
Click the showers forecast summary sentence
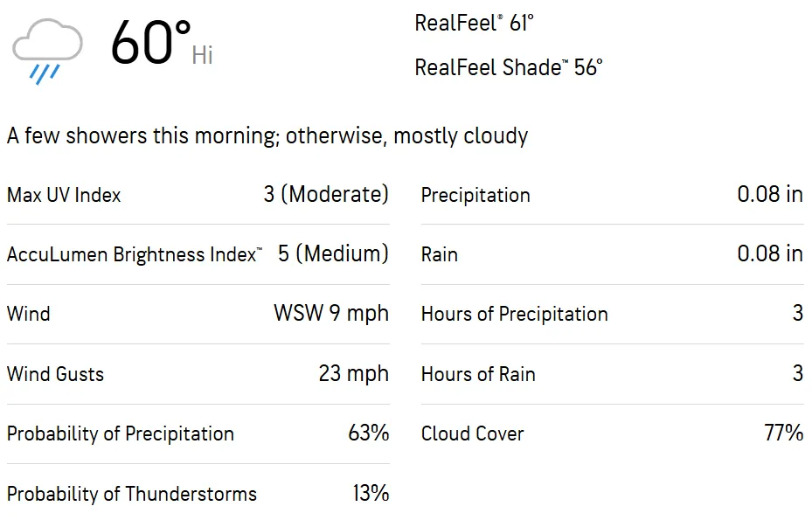(x=267, y=136)
